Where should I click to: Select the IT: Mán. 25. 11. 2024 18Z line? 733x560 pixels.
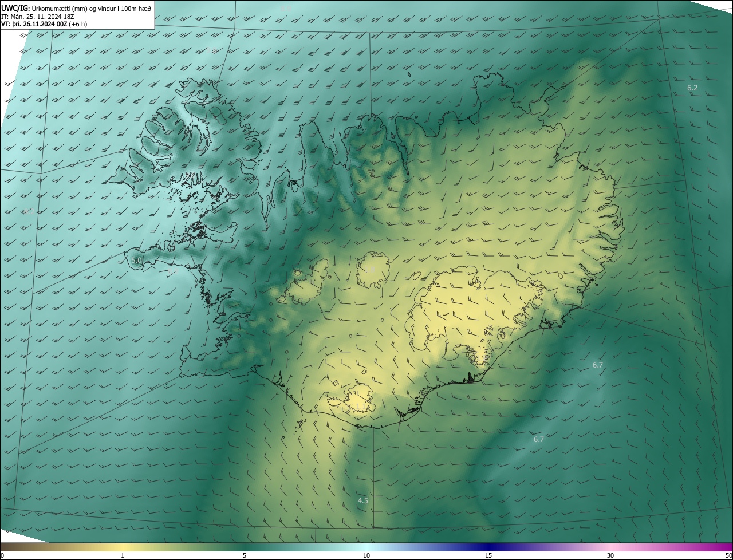click(38, 16)
